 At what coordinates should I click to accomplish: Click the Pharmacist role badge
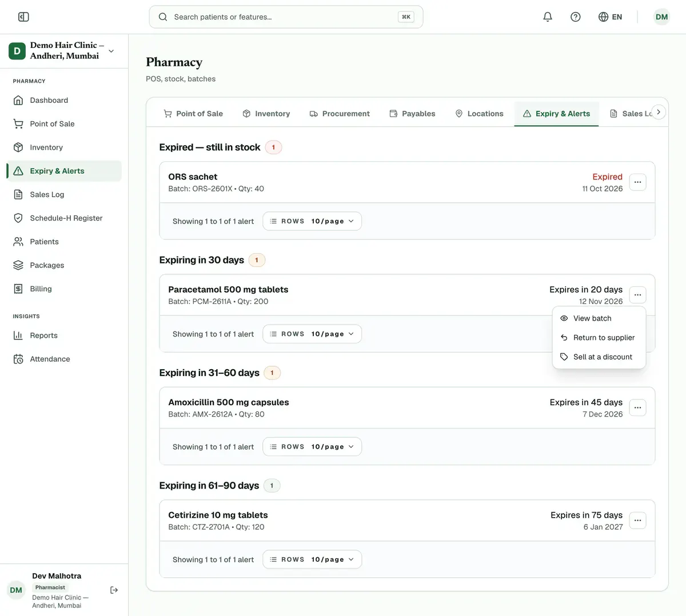click(x=50, y=587)
